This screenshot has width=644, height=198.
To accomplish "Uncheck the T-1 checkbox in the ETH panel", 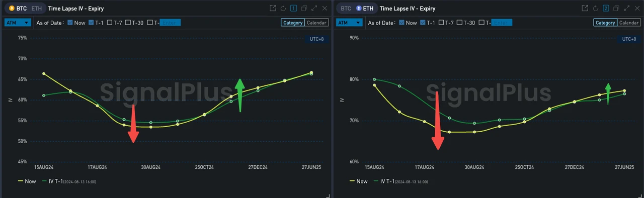I will 423,23.
